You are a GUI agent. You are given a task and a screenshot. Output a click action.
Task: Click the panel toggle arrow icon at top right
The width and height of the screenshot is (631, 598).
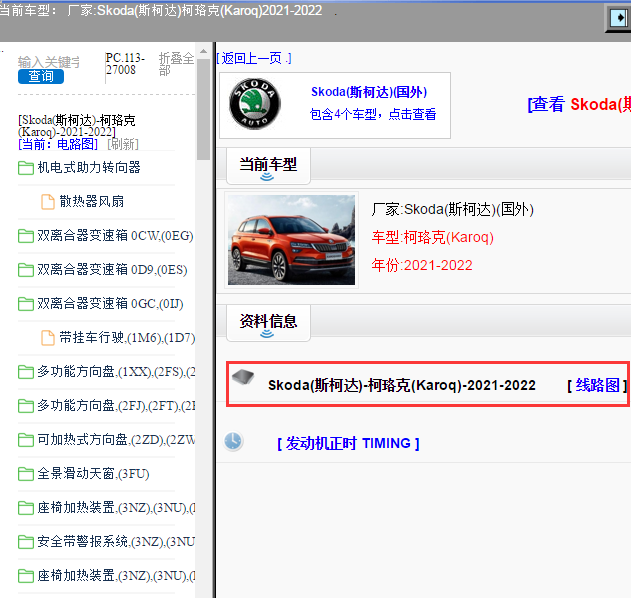619,18
